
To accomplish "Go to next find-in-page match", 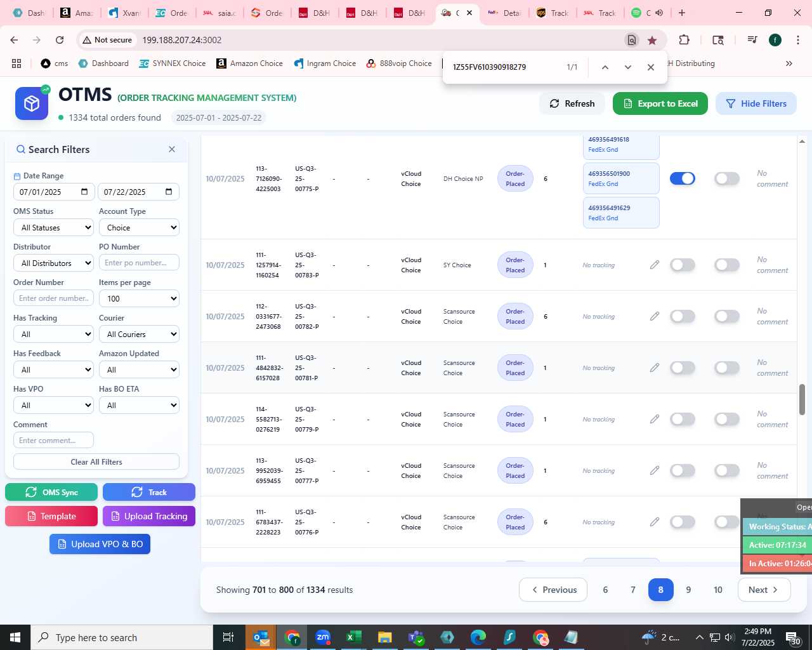I will point(628,67).
